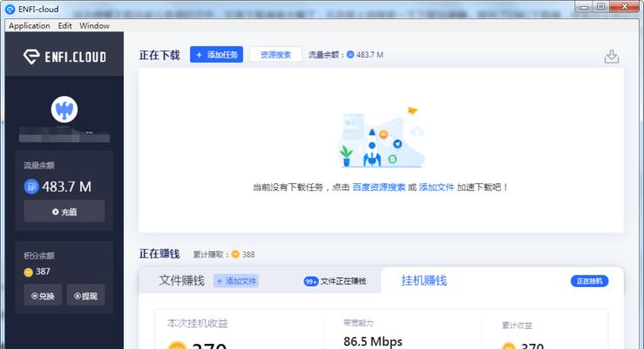Switch to the 文件赚钱 tab
This screenshot has height=349, width=644.
[181, 281]
